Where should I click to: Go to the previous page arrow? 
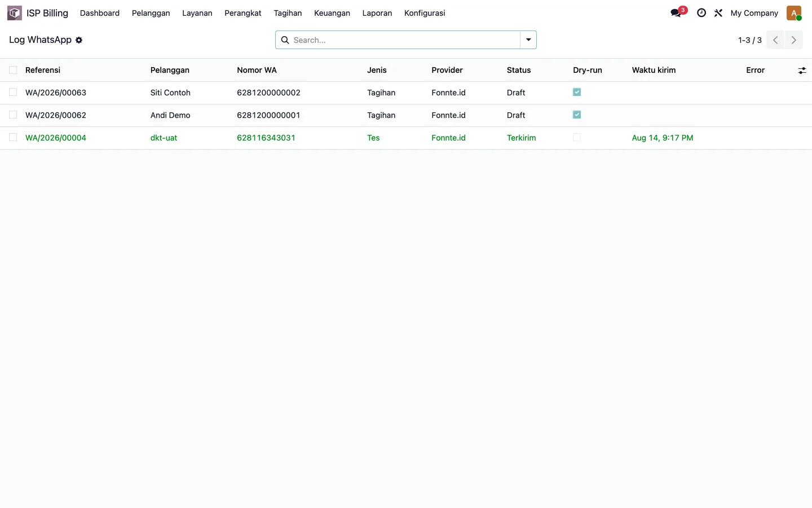[775, 40]
